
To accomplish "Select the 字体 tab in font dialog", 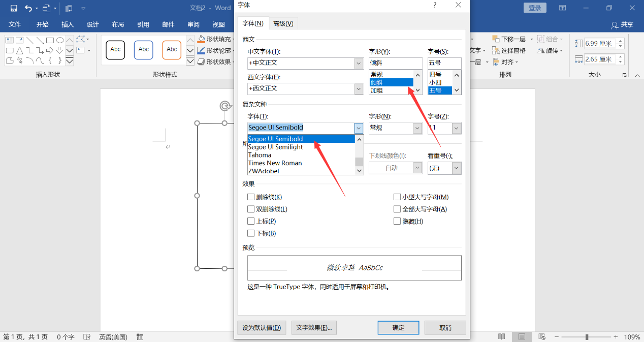I will pyautogui.click(x=252, y=23).
